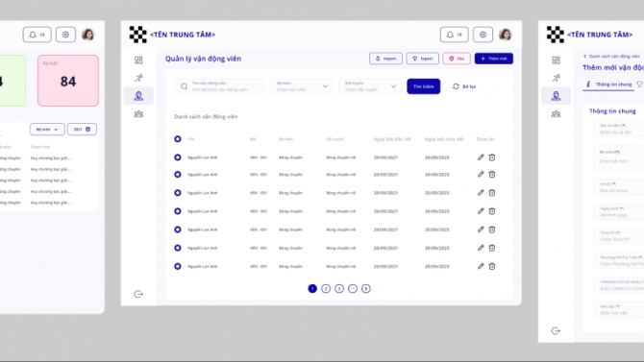Click the athlete name search input
Viewport: 644px width, 362px height.
219,86
